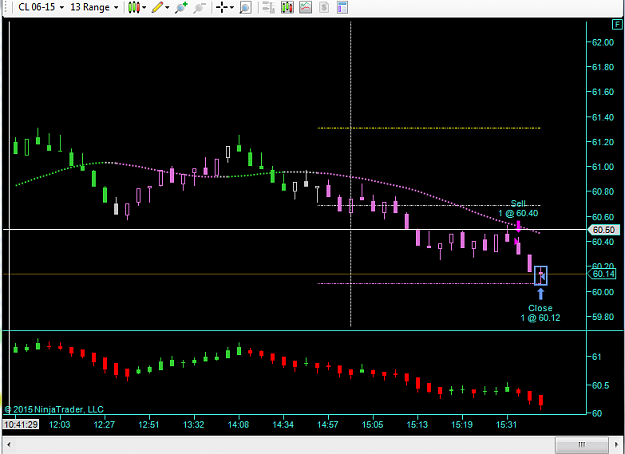Click the horizontal scrollbar thumb
625x454 pixels.
(582, 444)
